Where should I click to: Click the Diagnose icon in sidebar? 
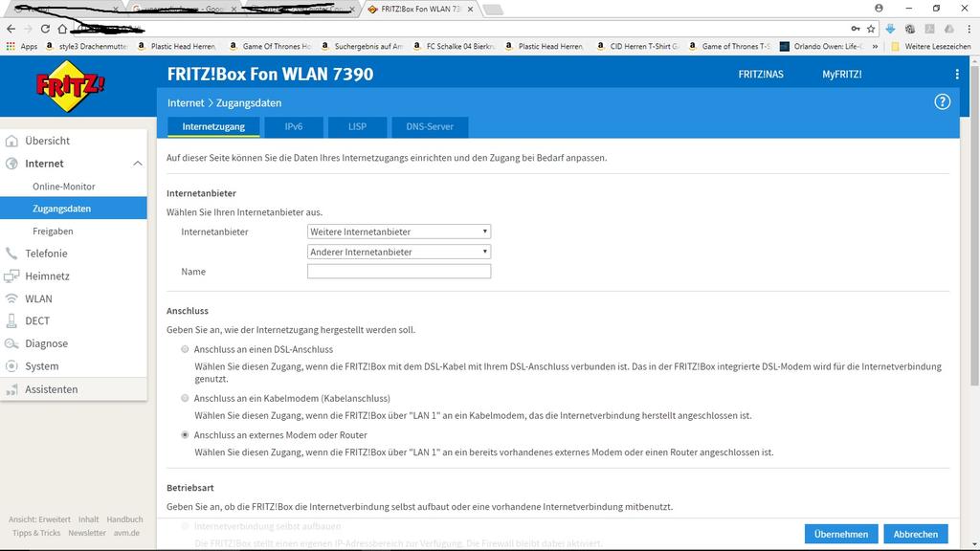pyautogui.click(x=11, y=343)
